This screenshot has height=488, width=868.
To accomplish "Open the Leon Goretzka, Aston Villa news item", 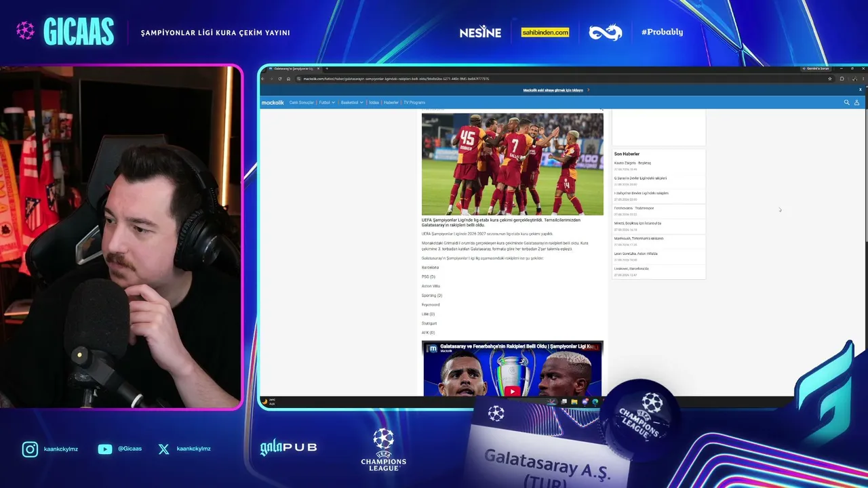I will (x=636, y=253).
